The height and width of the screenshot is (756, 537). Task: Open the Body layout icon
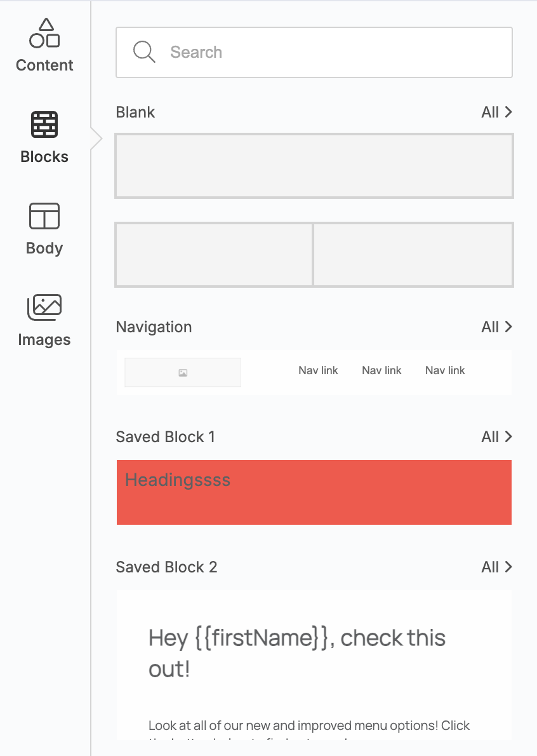pos(44,217)
